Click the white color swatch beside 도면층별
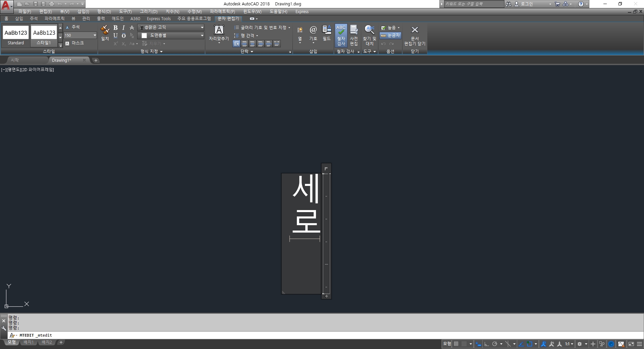The width and height of the screenshot is (644, 349). coord(144,36)
